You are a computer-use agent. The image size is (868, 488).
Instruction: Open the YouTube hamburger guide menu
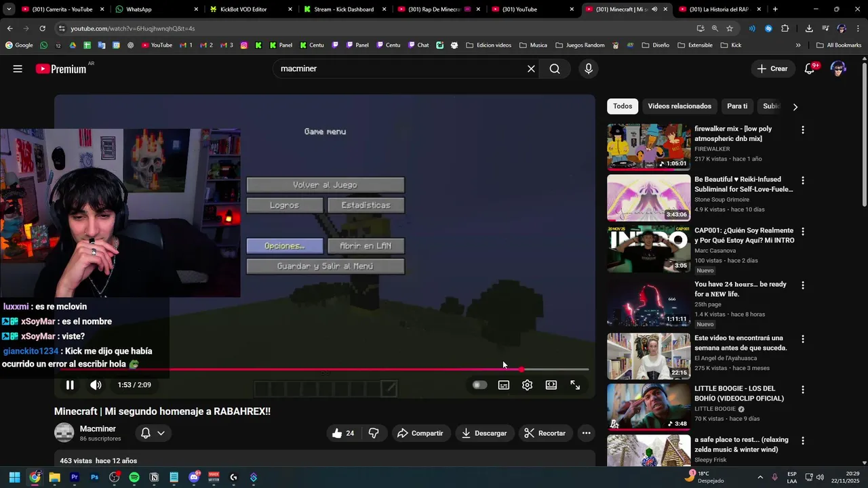(x=18, y=68)
